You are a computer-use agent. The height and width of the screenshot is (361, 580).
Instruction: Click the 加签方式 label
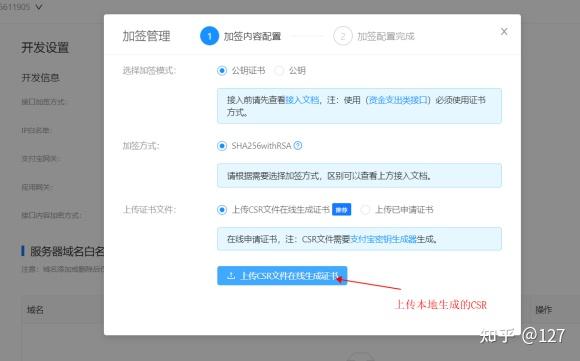point(141,146)
